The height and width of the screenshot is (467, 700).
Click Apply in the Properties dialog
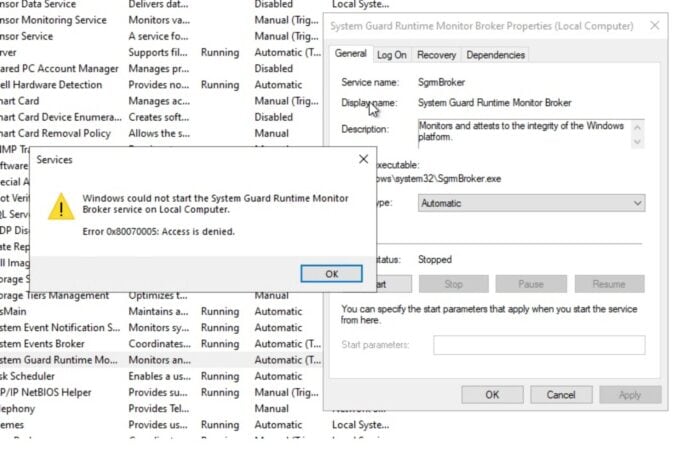pos(630,395)
